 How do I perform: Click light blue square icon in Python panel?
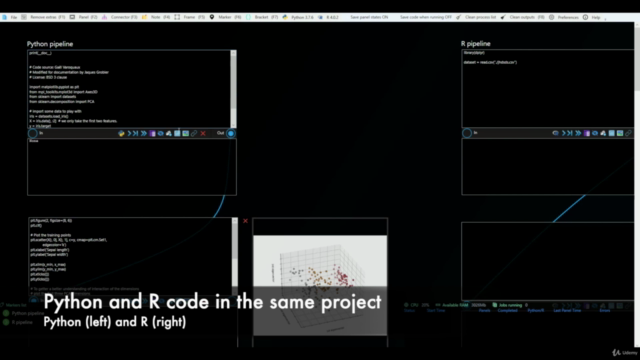(177, 133)
